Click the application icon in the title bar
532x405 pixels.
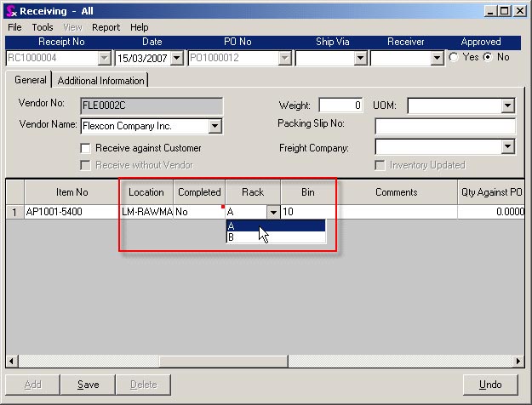click(10, 11)
